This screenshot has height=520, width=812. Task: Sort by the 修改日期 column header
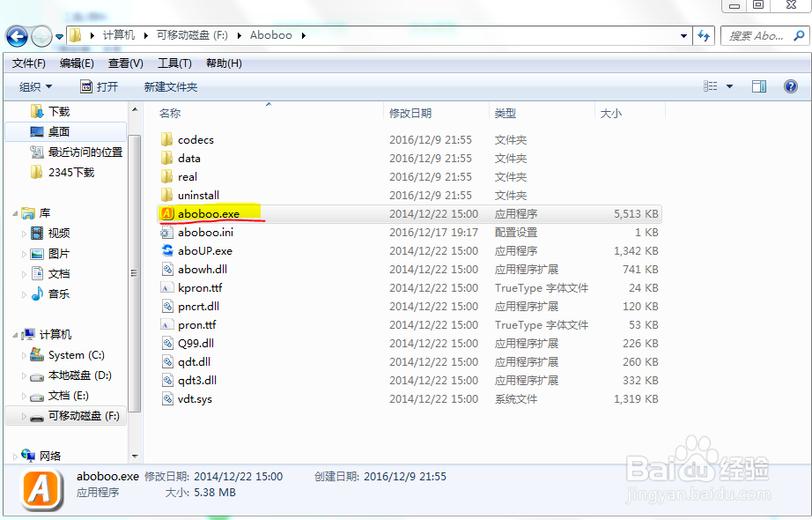point(410,113)
